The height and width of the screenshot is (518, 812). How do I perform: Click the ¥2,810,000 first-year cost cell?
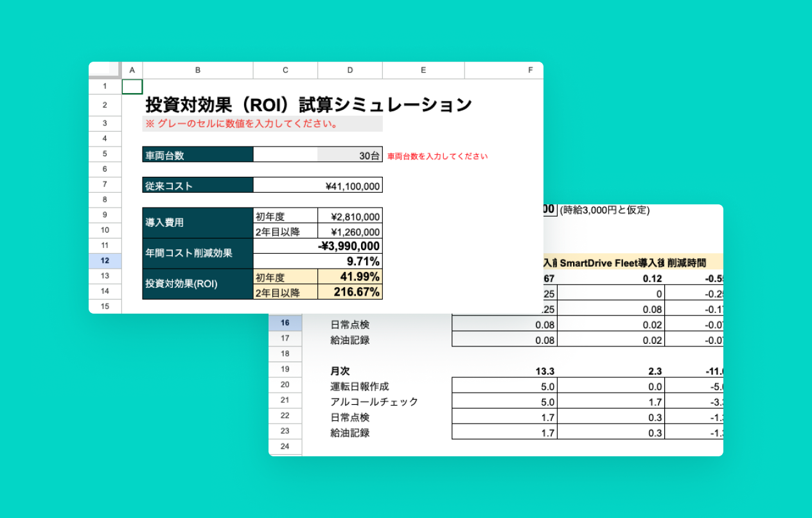point(350,216)
